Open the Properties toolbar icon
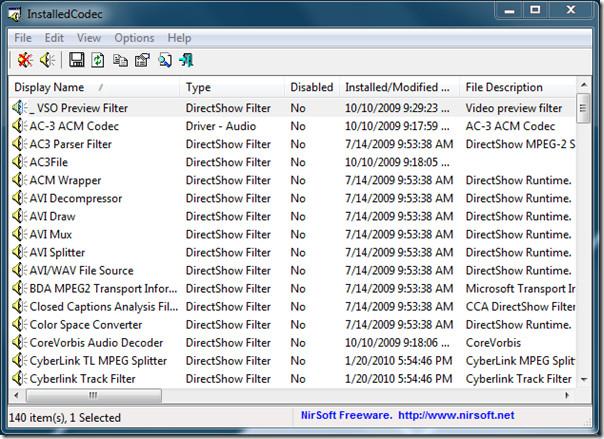Viewport: 604px width, 439px height. 142,61
